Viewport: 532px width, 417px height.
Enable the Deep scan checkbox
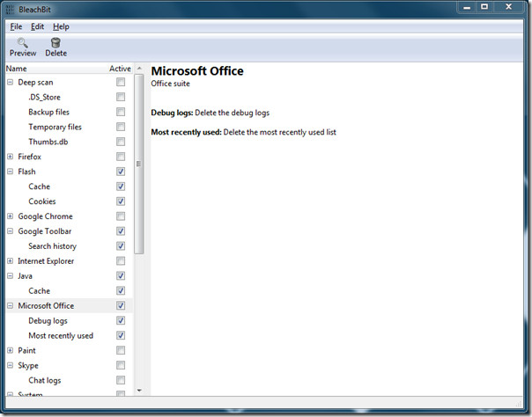[x=121, y=83]
